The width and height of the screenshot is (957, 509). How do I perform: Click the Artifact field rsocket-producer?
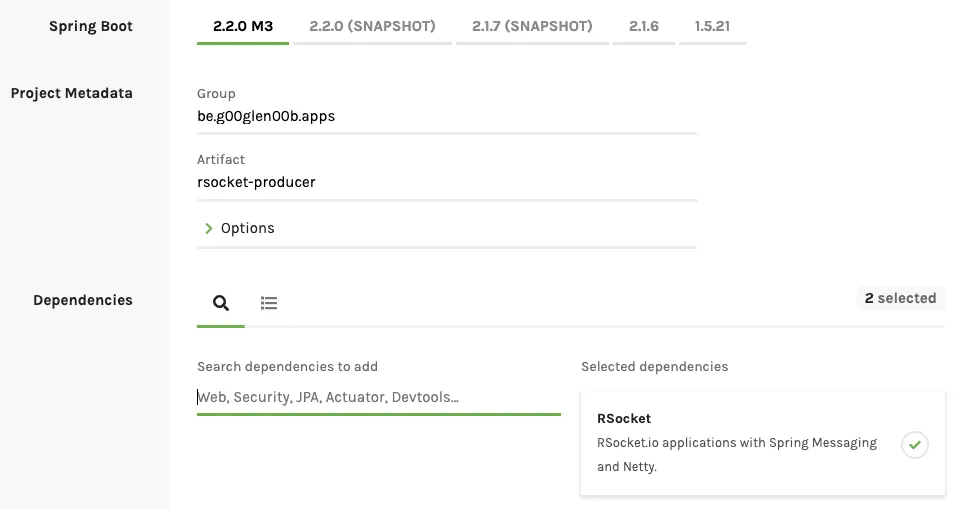[x=447, y=182]
